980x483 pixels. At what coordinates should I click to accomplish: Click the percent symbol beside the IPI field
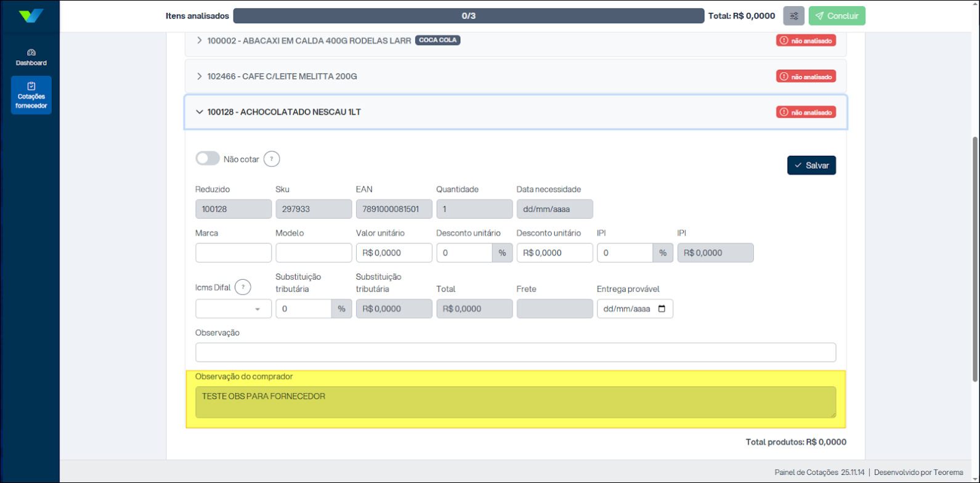click(x=663, y=253)
